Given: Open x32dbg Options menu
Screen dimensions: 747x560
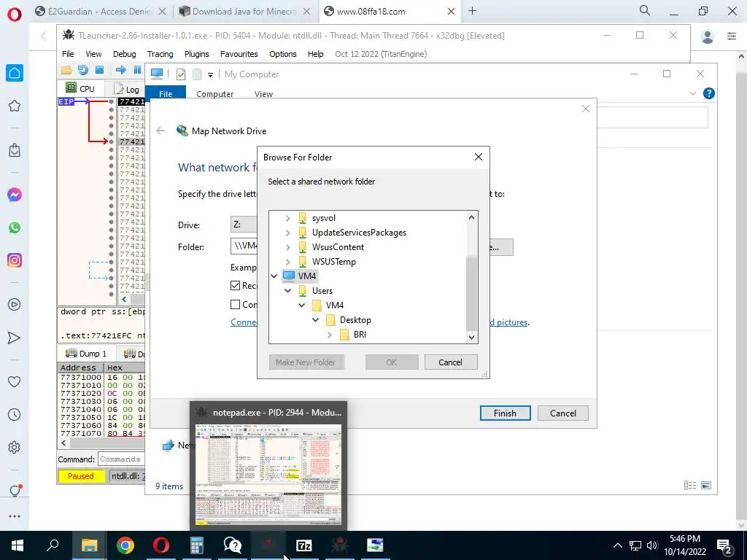Looking at the screenshot, I should click(x=282, y=54).
